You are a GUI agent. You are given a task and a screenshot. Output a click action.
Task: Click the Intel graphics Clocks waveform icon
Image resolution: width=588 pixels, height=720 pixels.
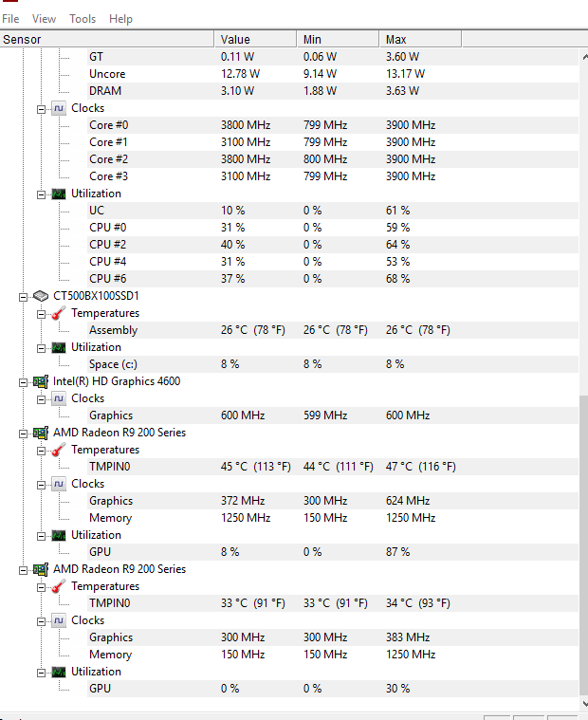click(x=59, y=398)
